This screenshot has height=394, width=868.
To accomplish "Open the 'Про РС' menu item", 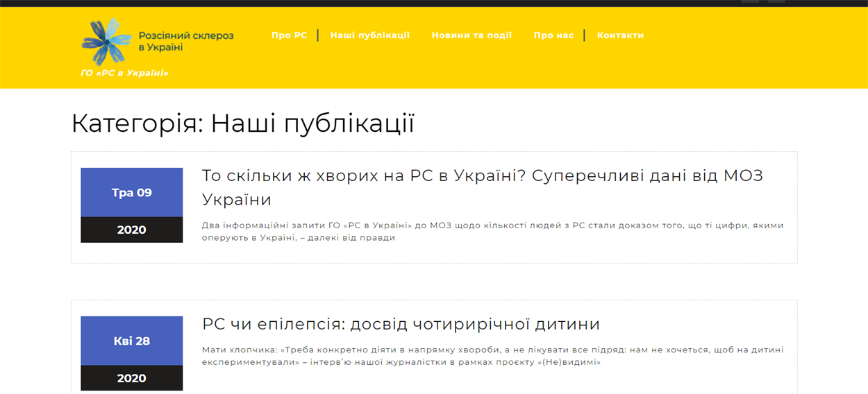I will (289, 35).
